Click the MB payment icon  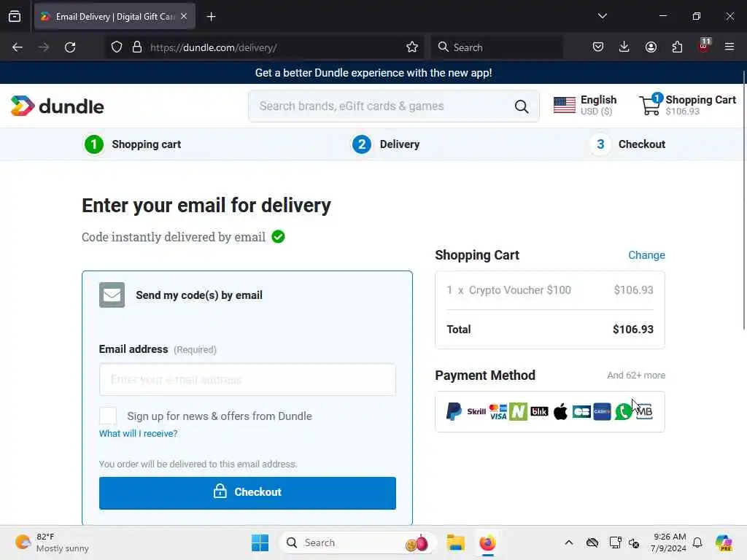pyautogui.click(x=644, y=411)
